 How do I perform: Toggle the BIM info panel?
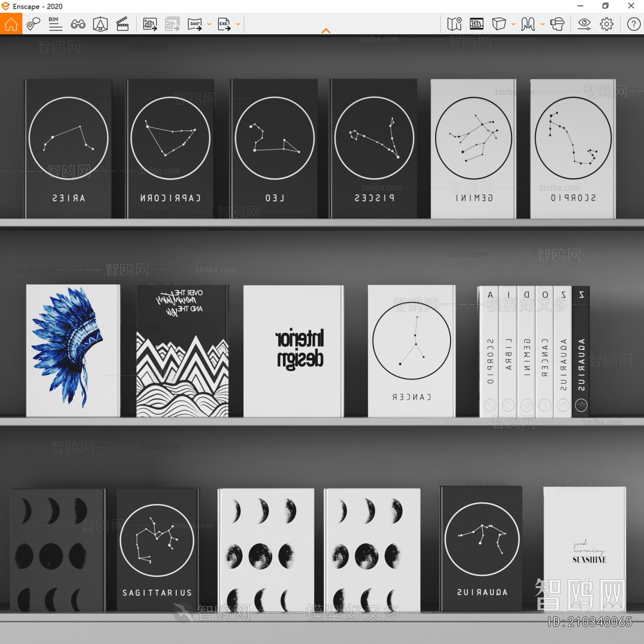pos(55,24)
